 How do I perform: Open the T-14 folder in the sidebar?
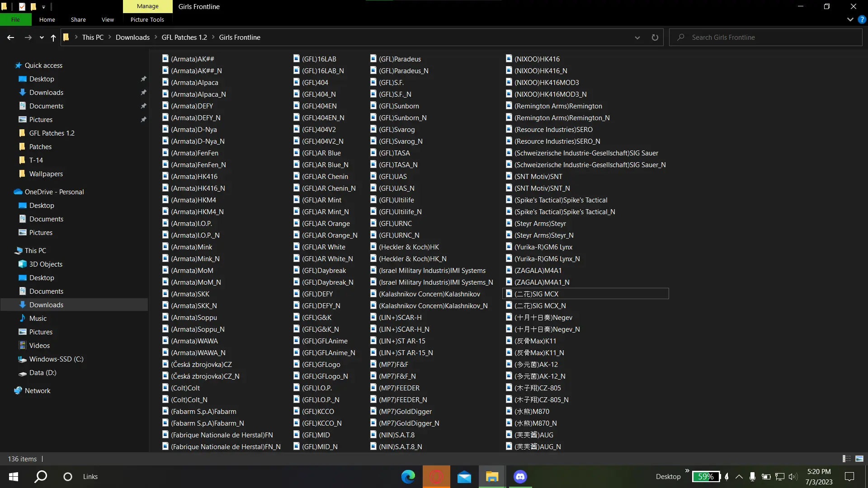coord(36,160)
